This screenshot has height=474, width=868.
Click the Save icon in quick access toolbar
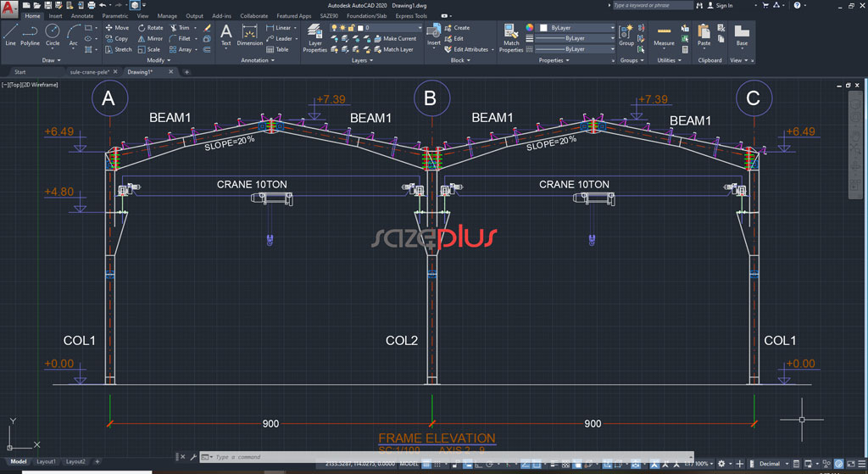point(47,5)
